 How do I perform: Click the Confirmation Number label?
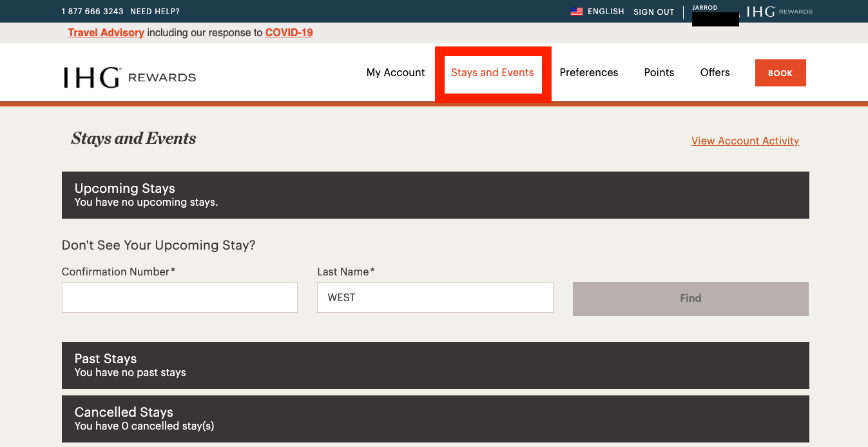[119, 272]
